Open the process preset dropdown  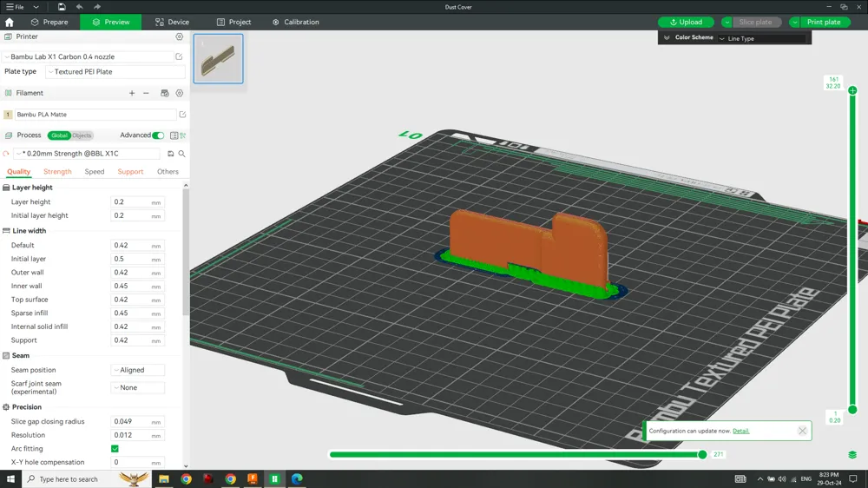[87, 154]
